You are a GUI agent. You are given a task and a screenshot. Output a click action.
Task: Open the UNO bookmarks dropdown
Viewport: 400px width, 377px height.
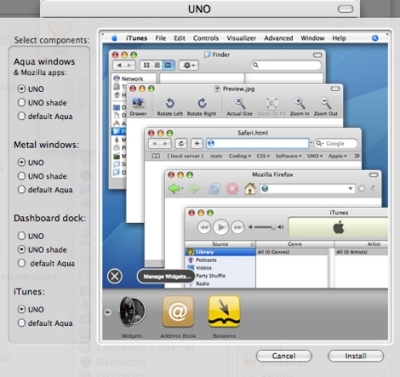(315, 156)
